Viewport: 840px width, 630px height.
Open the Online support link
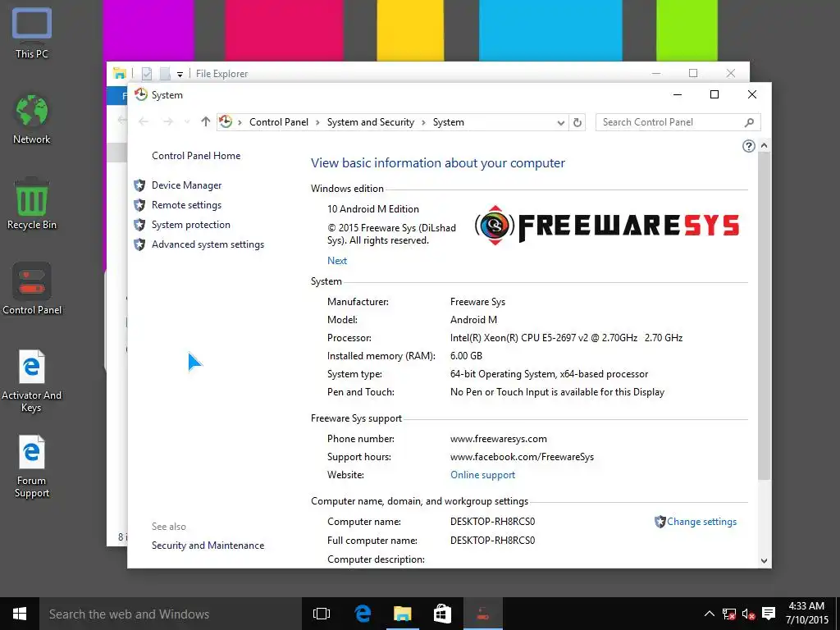482,475
